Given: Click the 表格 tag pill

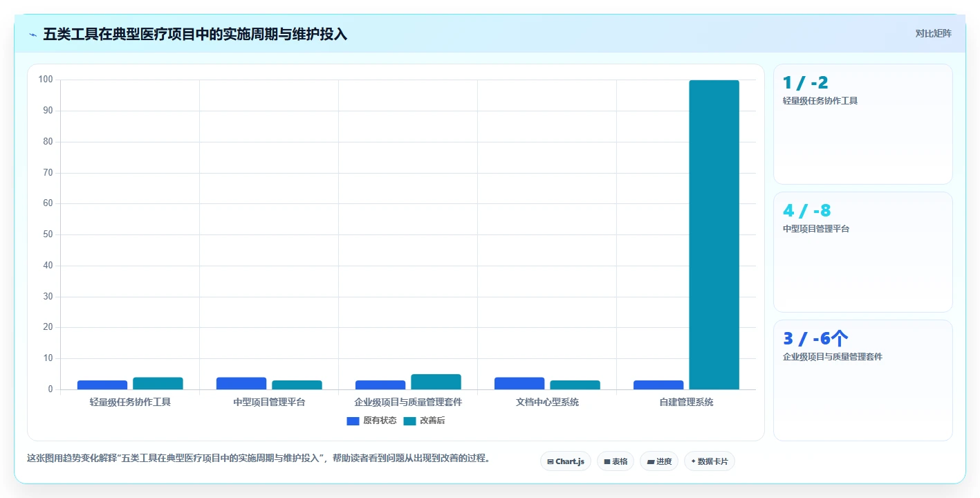Looking at the screenshot, I should click(616, 461).
